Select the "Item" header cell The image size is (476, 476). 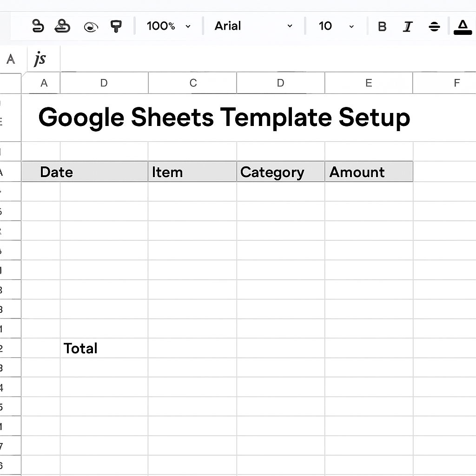coord(192,172)
